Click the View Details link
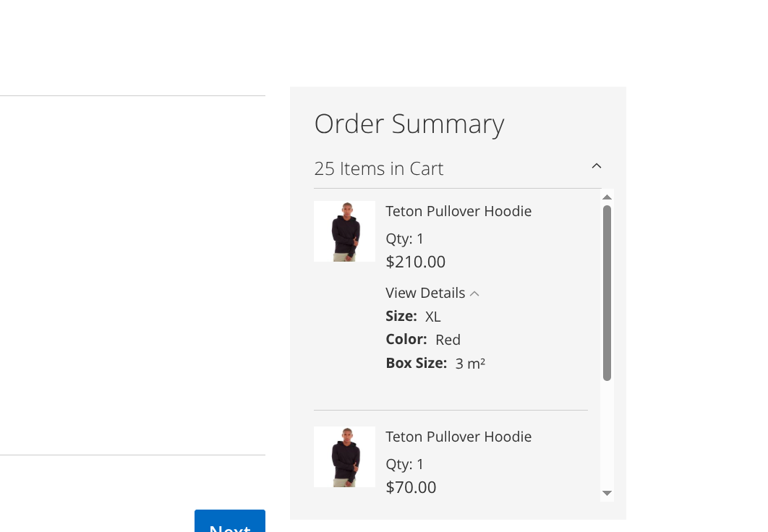Screen dimensions: 768x532 pyautogui.click(x=425, y=293)
